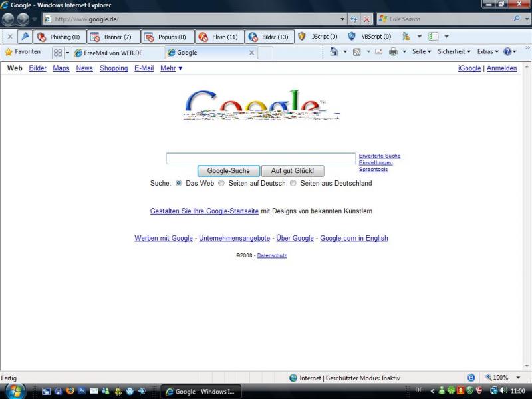Select 'Seiten aus Deutschland' radio option
The height and width of the screenshot is (399, 532).
coord(293,184)
